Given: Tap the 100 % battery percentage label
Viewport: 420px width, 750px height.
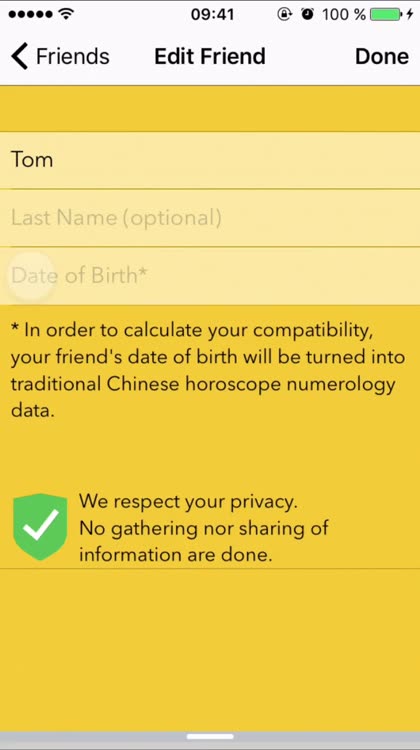Looking at the screenshot, I should pyautogui.click(x=344, y=14).
